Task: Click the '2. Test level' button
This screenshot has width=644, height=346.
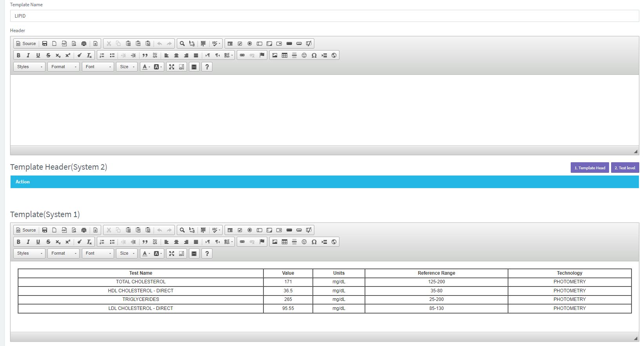Action: tap(625, 168)
